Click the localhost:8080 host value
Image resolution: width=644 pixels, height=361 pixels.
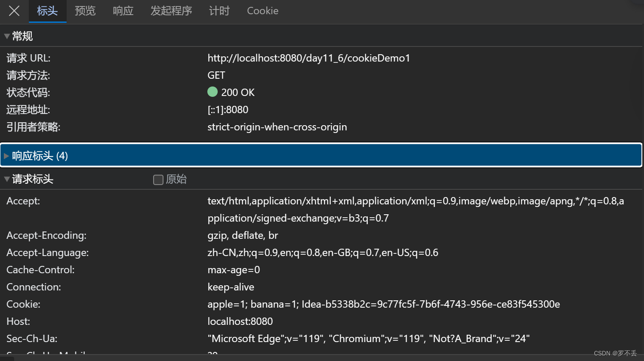pyautogui.click(x=240, y=321)
